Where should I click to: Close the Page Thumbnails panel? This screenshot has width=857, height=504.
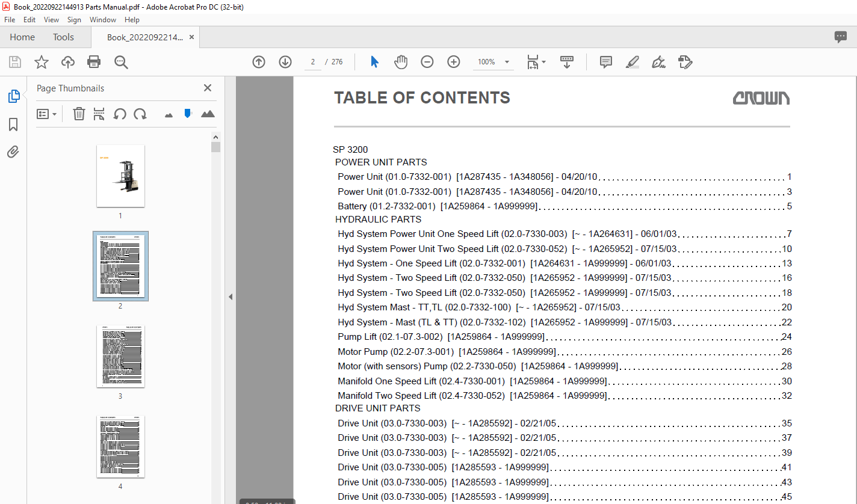tap(208, 88)
